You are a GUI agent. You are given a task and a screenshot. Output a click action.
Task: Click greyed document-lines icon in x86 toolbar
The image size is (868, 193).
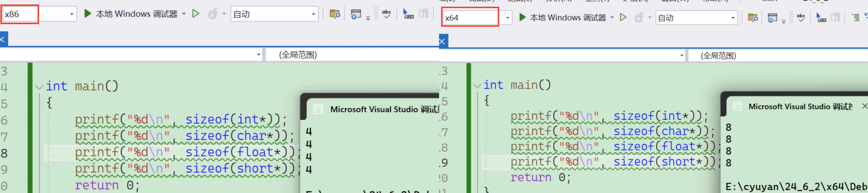coord(424,14)
